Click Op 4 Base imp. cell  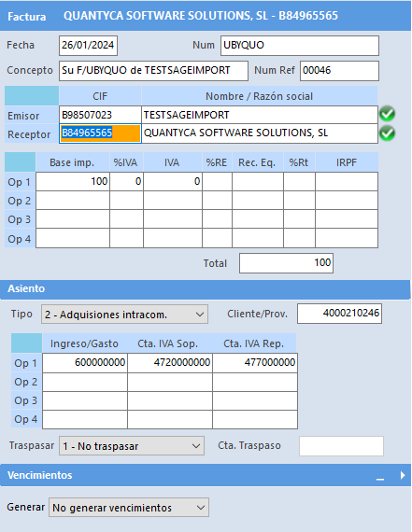click(x=73, y=238)
